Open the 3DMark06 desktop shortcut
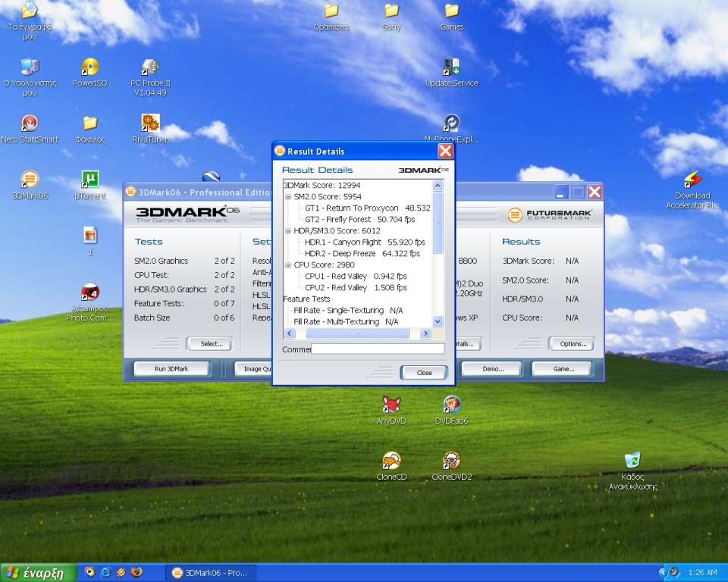Image resolution: width=728 pixels, height=582 pixels. coord(30,184)
